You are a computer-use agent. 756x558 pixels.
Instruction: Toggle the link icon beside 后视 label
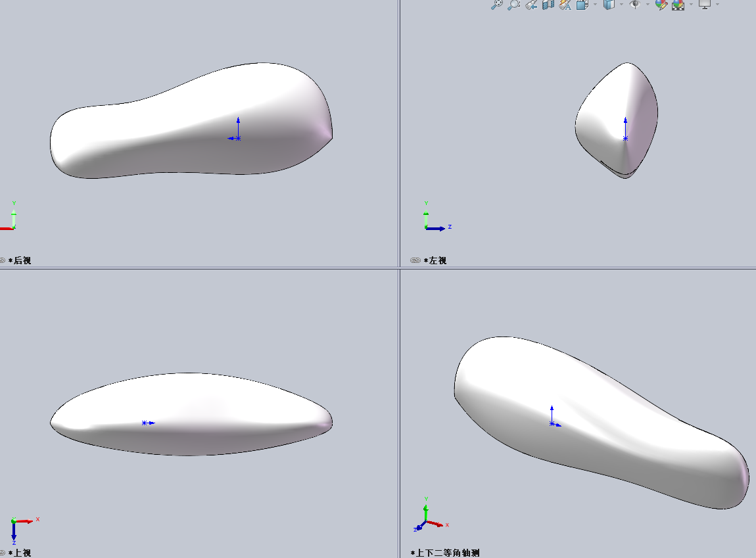click(x=3, y=260)
